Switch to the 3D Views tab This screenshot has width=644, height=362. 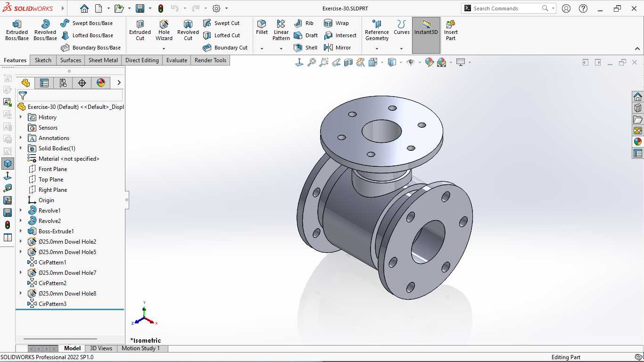[101, 348]
